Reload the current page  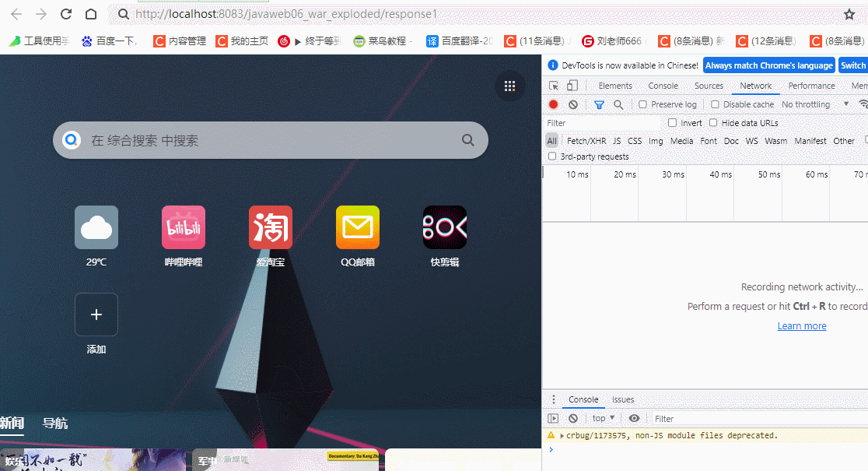click(66, 15)
